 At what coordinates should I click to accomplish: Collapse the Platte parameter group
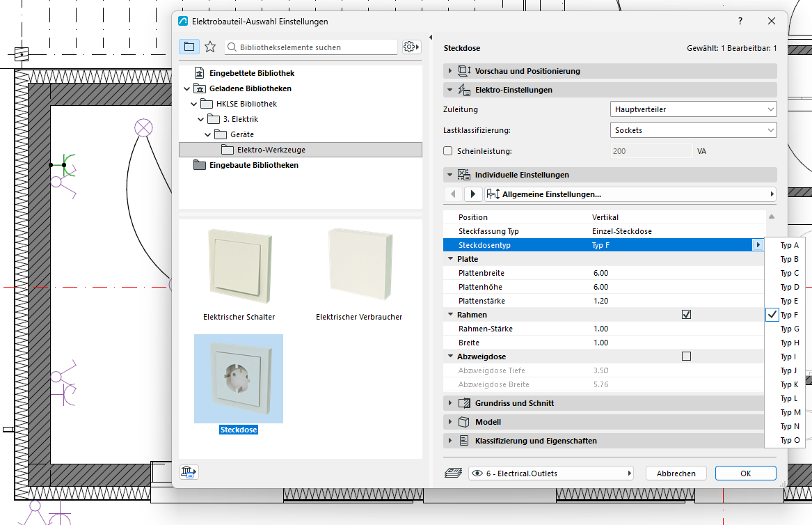(449, 259)
